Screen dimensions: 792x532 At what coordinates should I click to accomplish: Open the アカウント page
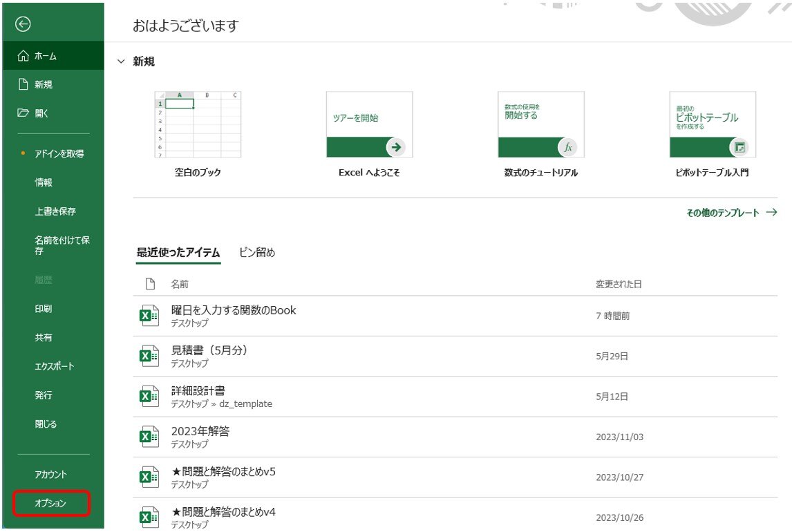tap(53, 475)
